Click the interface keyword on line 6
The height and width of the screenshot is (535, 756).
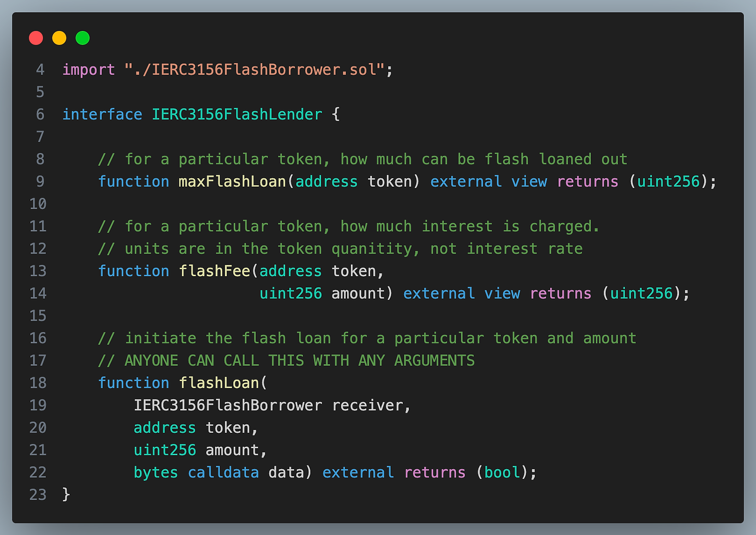point(102,114)
